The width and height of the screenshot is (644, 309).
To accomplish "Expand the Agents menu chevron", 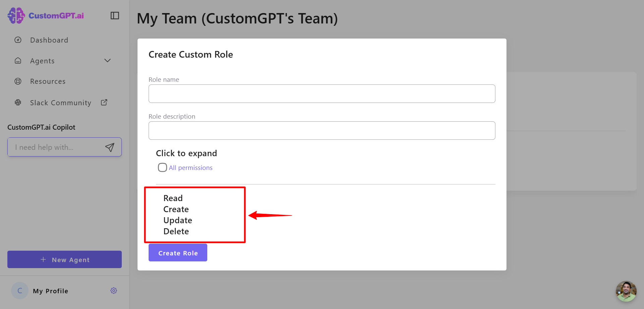I will coord(107,60).
